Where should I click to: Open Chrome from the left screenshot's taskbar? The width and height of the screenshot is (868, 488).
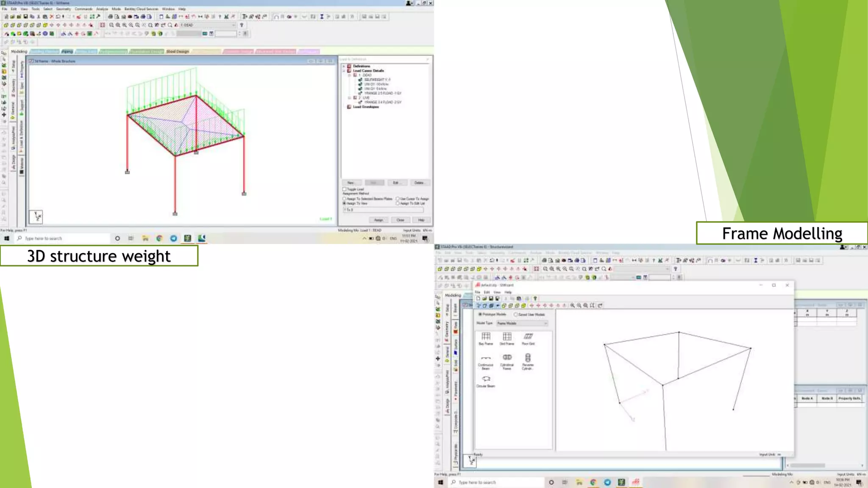pos(159,238)
